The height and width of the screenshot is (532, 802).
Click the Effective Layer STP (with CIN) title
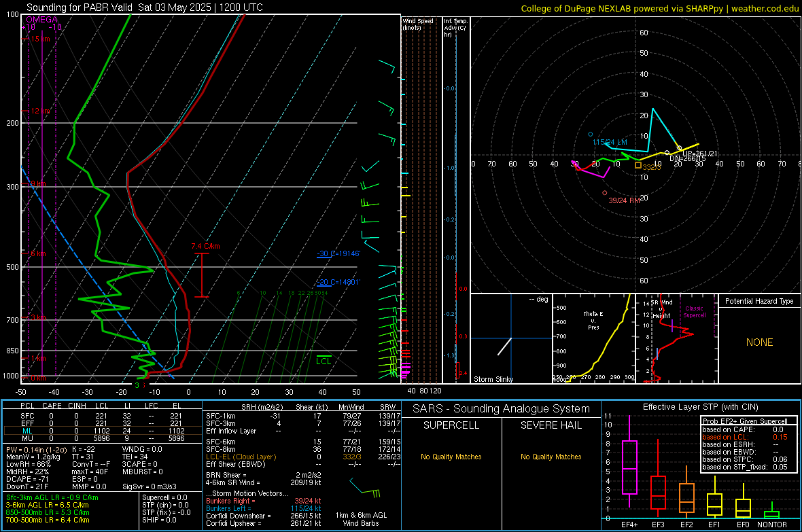700,407
